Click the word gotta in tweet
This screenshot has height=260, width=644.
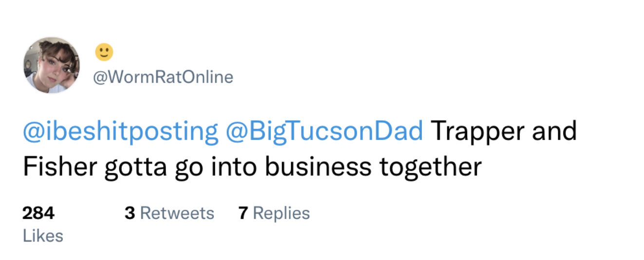pyautogui.click(x=133, y=167)
